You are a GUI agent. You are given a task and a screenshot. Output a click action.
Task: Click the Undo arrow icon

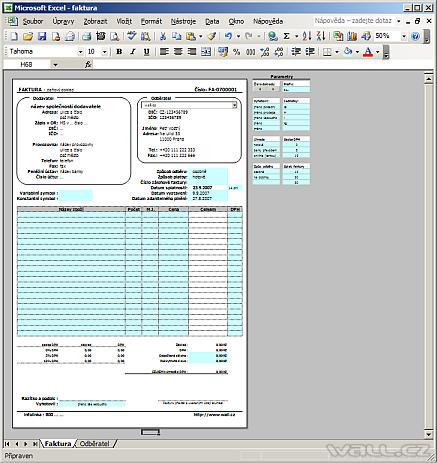click(229, 36)
